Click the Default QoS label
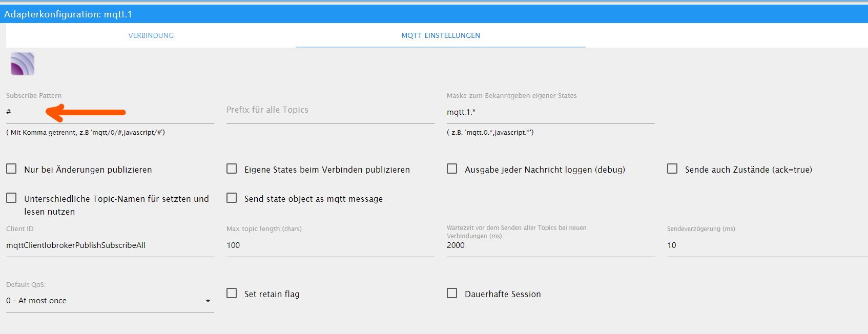The width and height of the screenshot is (868, 334). 26,285
